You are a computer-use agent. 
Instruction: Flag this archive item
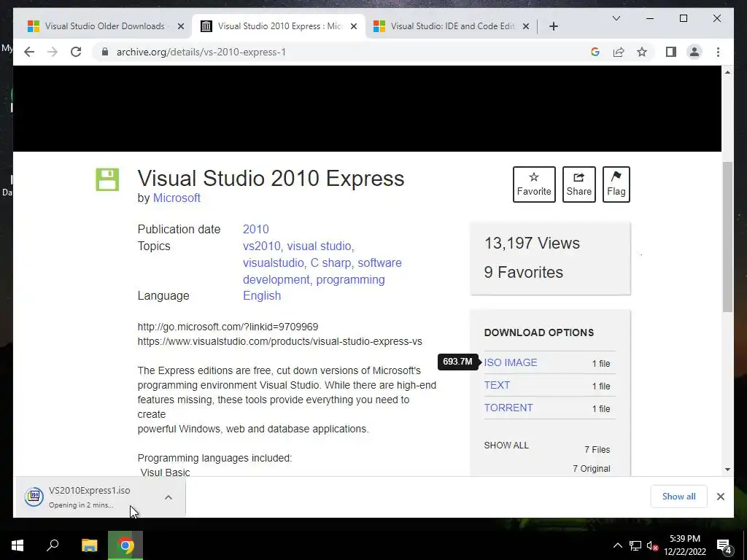616,184
